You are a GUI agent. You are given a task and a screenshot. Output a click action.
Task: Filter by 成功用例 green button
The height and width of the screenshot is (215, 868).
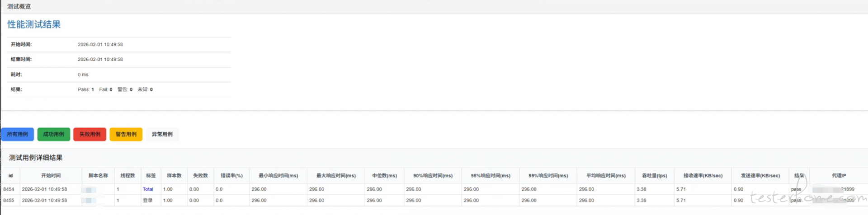tap(53, 134)
